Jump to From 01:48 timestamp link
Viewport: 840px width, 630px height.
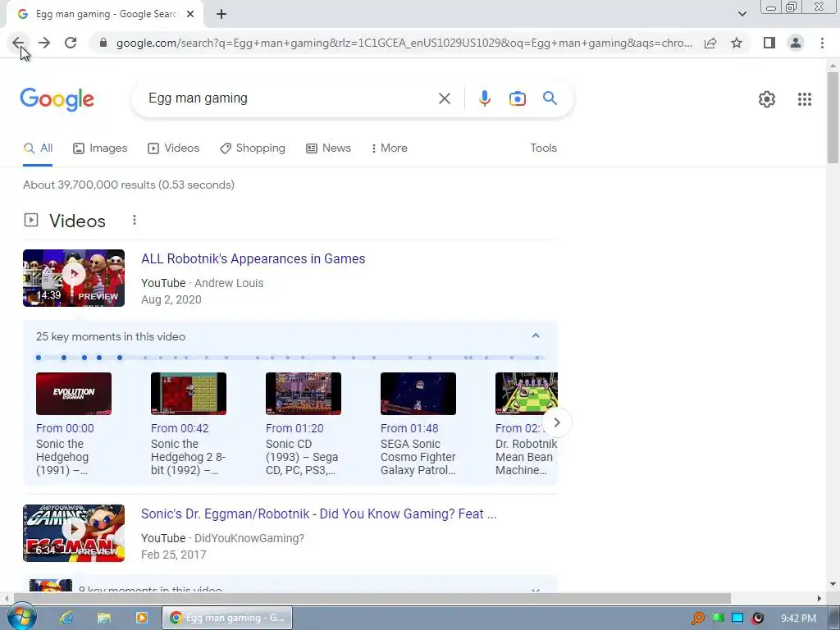tap(409, 428)
